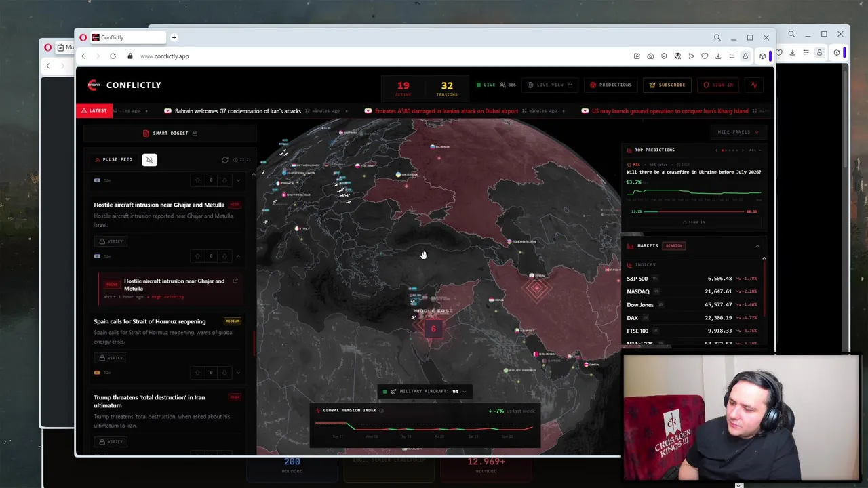
Task: Go back using browser back arrow
Action: (83, 56)
